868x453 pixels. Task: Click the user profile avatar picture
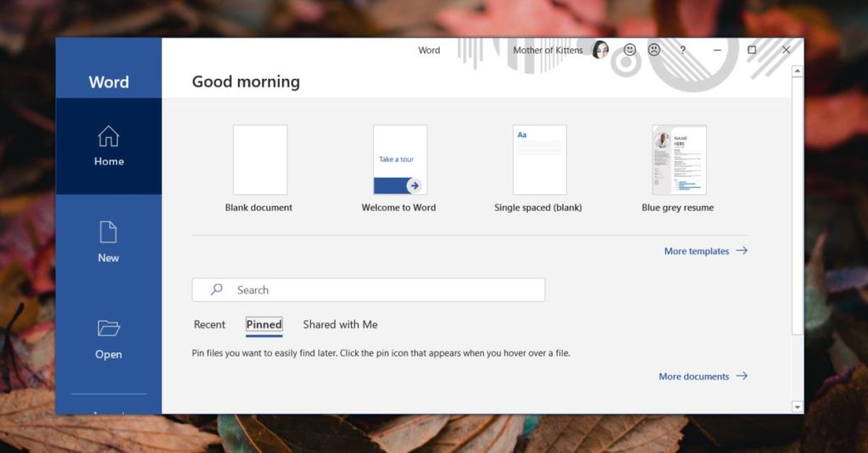pos(600,50)
